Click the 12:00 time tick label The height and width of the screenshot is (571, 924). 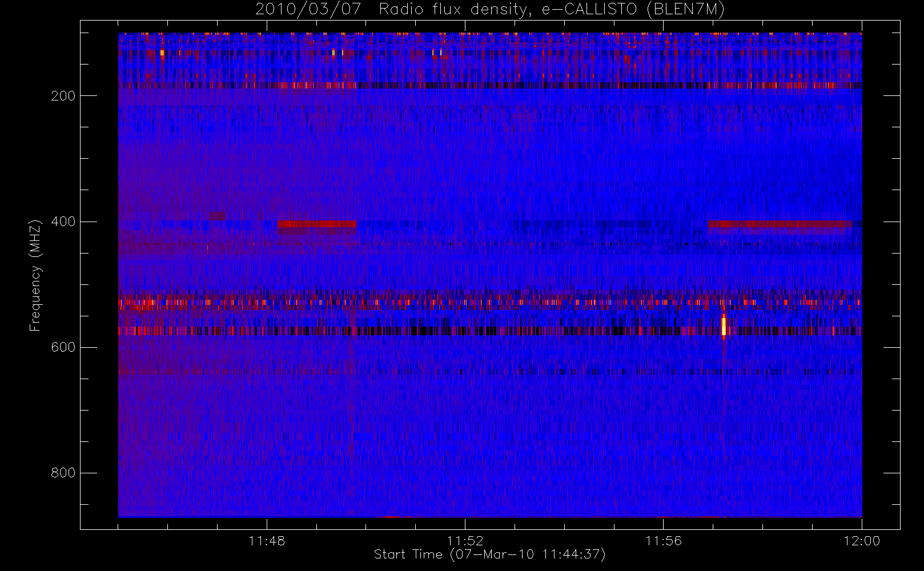[x=862, y=541]
